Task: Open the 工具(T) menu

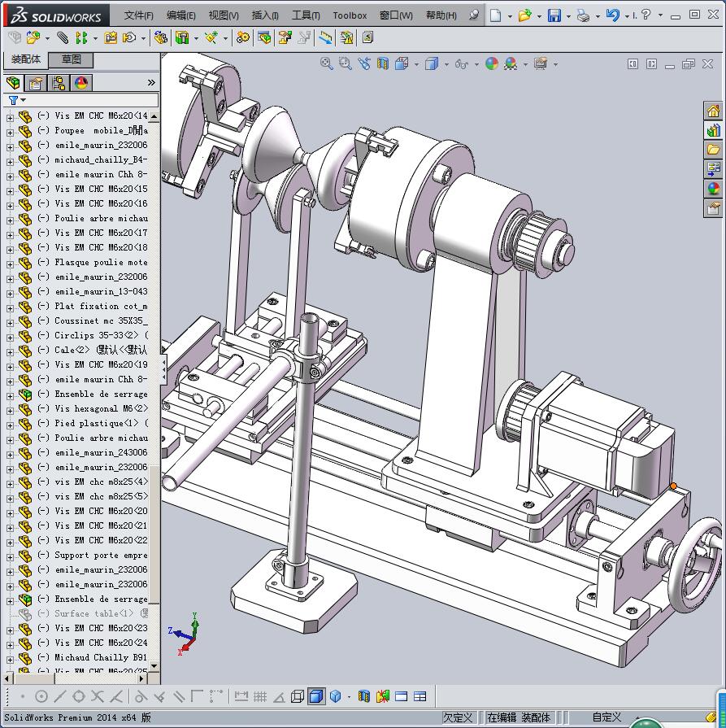Action: pyautogui.click(x=305, y=15)
